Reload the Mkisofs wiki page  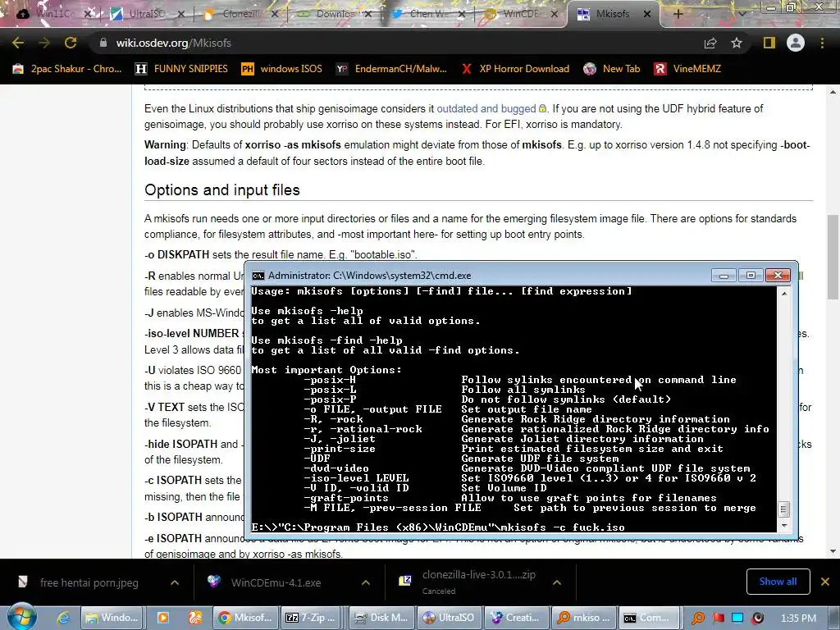point(71,43)
